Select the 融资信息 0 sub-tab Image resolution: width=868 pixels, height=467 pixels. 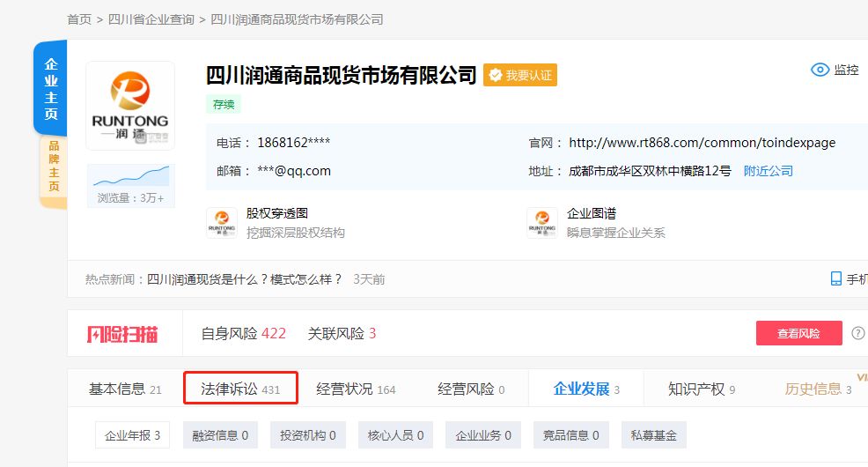(x=220, y=435)
